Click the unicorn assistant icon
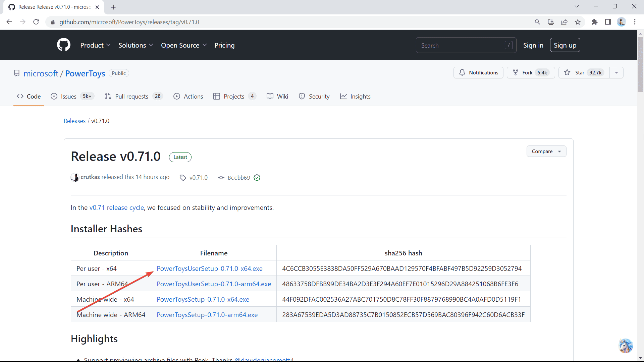 (x=626, y=346)
